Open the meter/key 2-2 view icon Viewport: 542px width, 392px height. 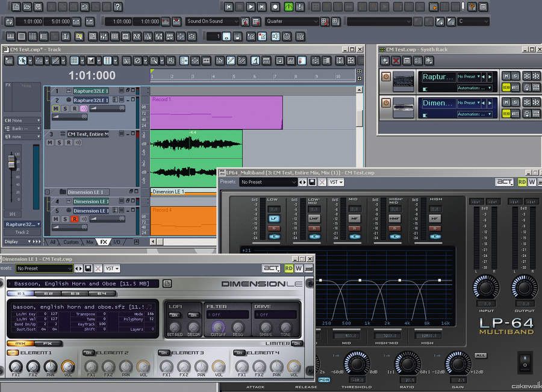[x=137, y=36]
